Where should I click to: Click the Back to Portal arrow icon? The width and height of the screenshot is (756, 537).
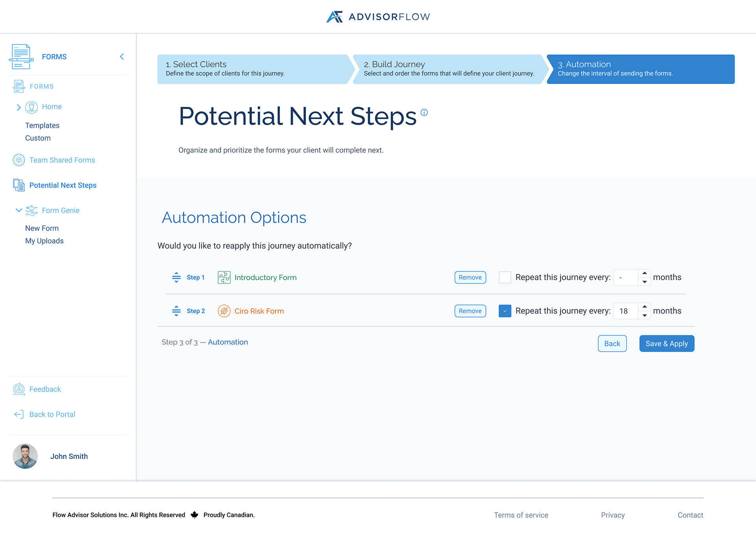[19, 414]
